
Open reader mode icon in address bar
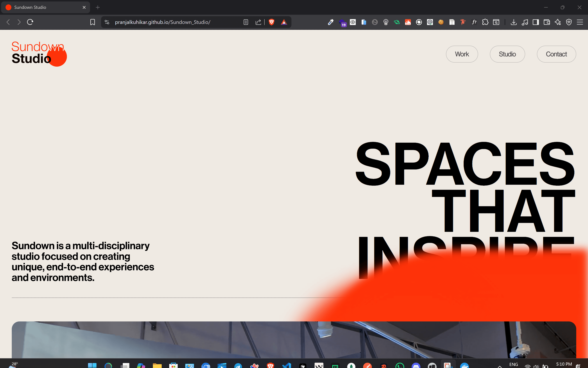(x=246, y=22)
